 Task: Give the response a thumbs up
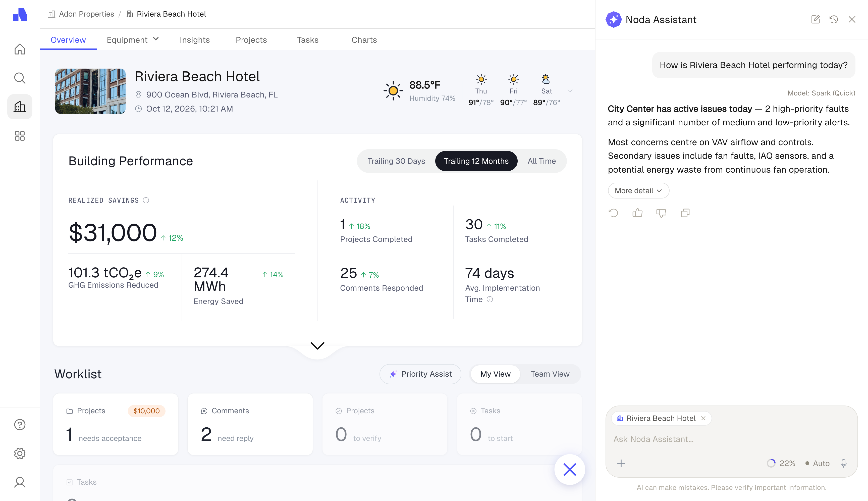(637, 213)
